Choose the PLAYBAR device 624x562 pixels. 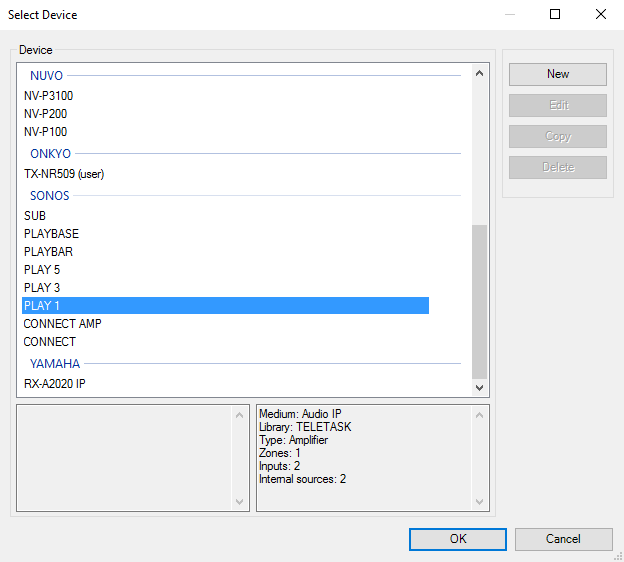[48, 252]
